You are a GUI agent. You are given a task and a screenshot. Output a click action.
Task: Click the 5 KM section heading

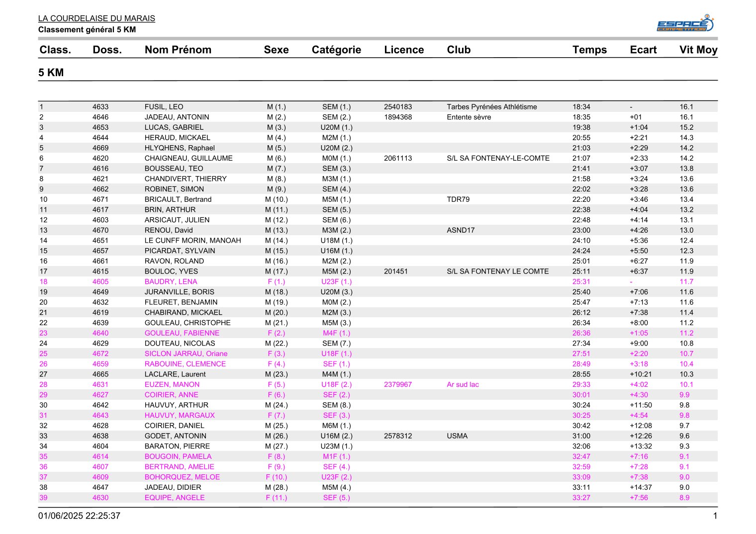51,73
